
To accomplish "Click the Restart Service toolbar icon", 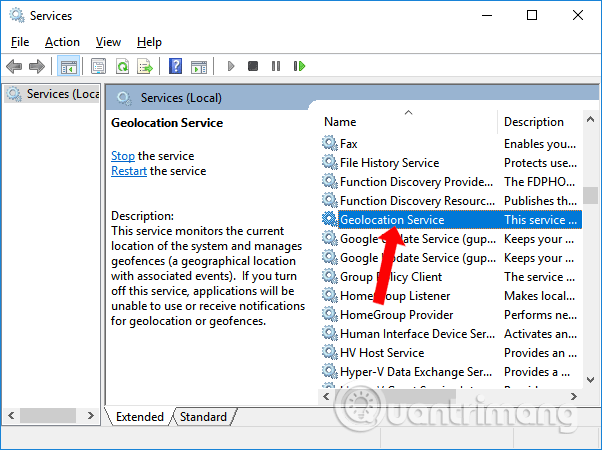I will [x=299, y=66].
